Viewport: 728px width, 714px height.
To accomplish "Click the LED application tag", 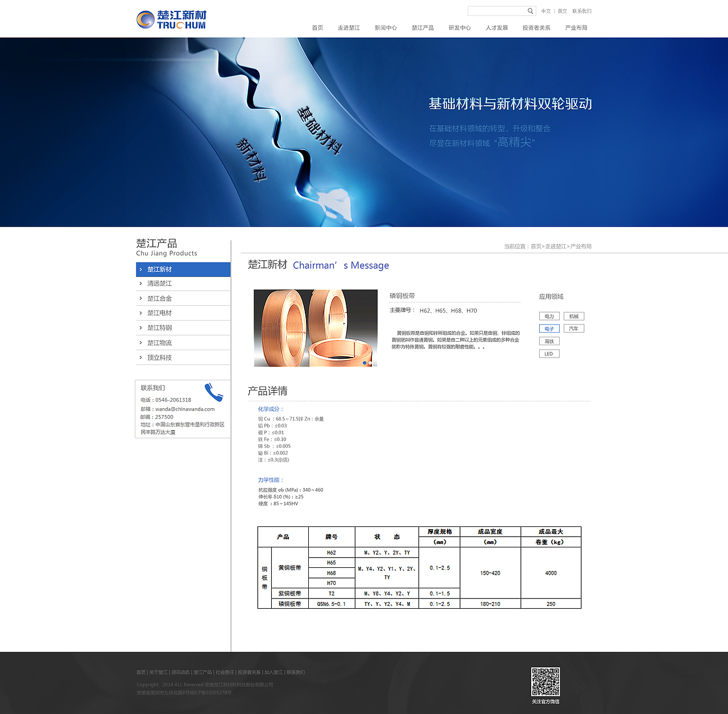I will point(549,354).
